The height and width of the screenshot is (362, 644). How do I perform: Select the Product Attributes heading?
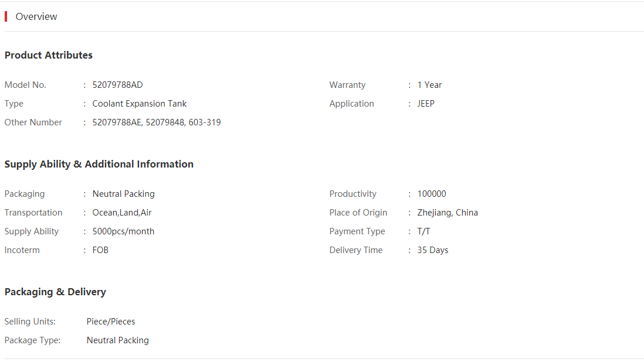coord(49,55)
